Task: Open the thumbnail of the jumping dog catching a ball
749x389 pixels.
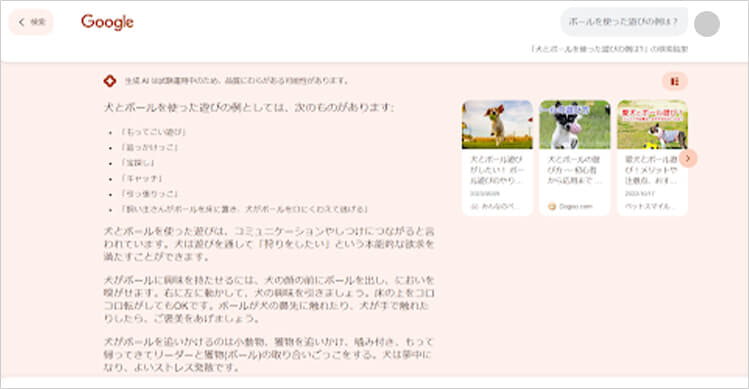Action: [497, 124]
